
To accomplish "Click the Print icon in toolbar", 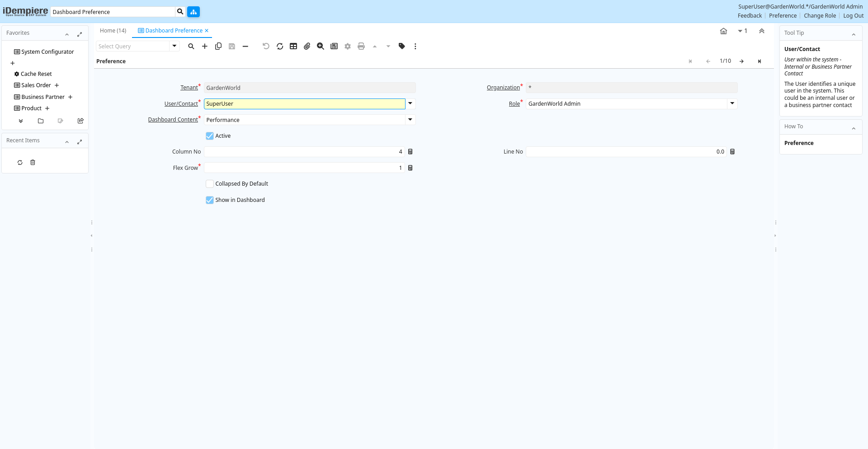I will (361, 46).
